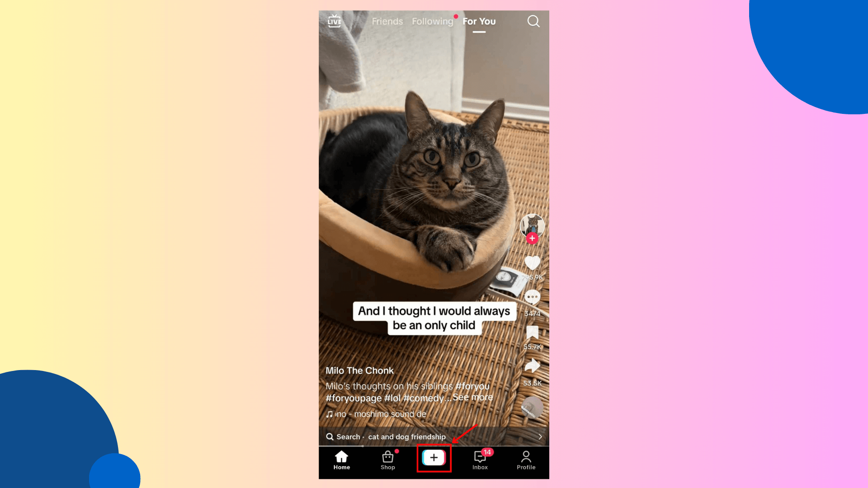Tap the Profile icon in bottom nav

click(x=526, y=459)
